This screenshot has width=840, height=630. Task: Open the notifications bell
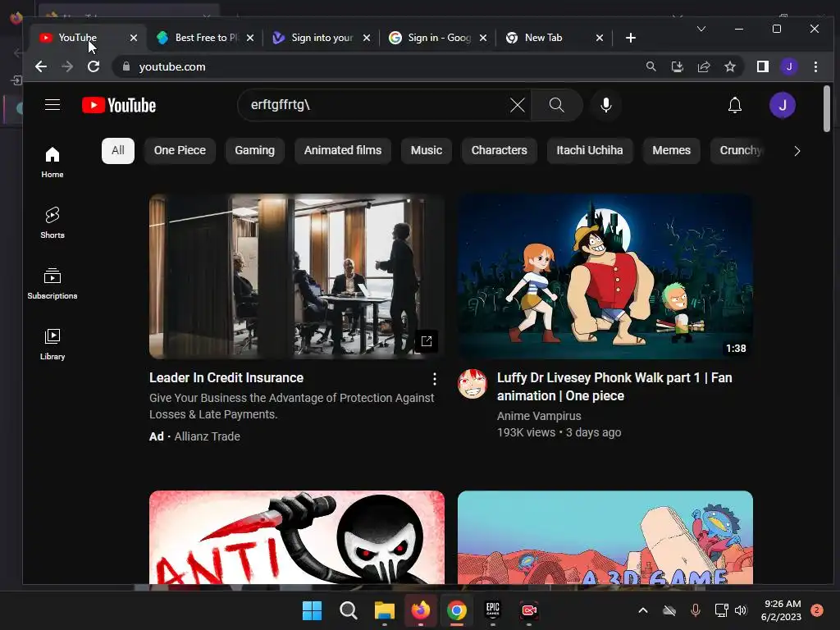735,105
